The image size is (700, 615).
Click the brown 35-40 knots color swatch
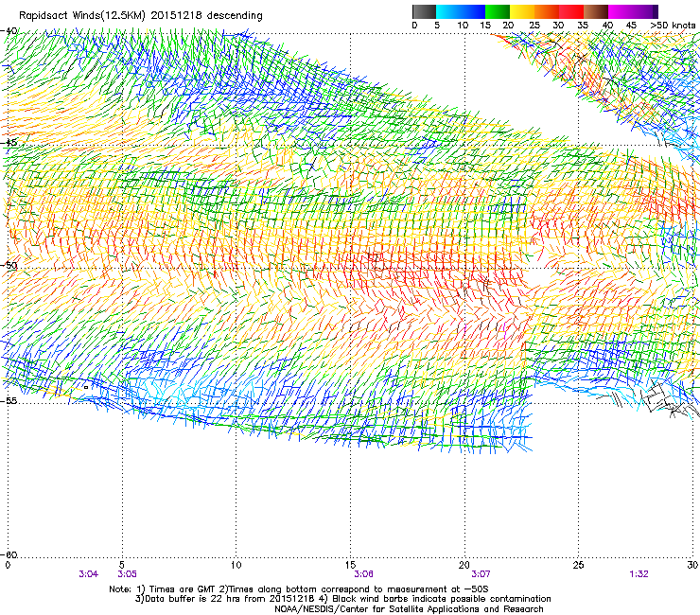596,11
